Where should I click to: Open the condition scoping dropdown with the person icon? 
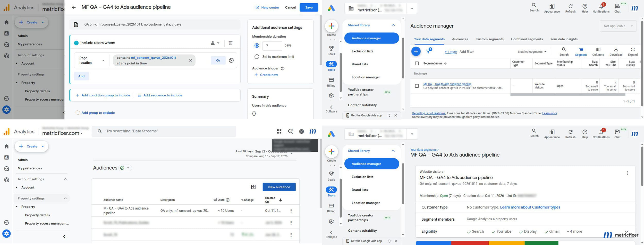[215, 43]
